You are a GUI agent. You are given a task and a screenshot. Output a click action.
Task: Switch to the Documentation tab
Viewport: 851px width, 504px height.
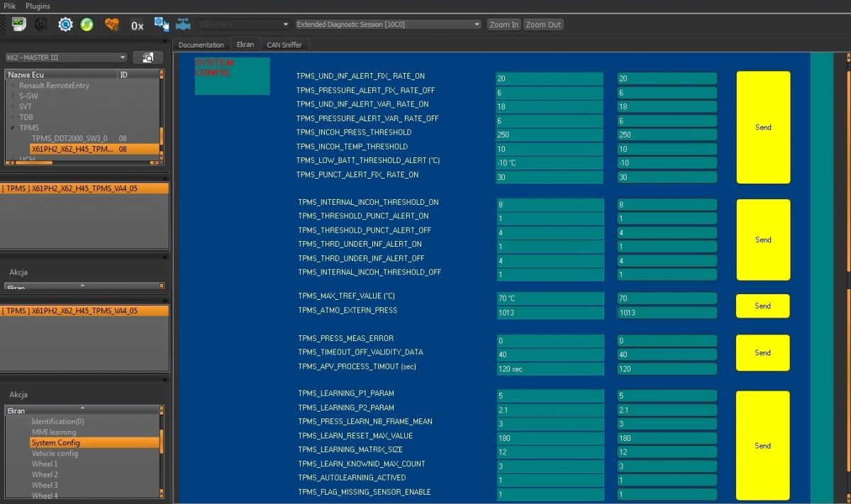(x=201, y=45)
